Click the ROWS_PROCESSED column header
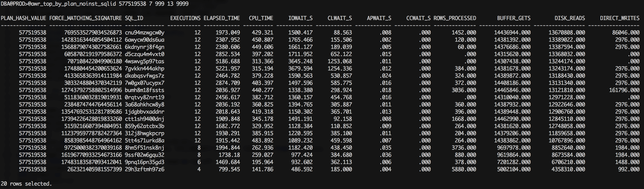 pyautogui.click(x=454, y=18)
